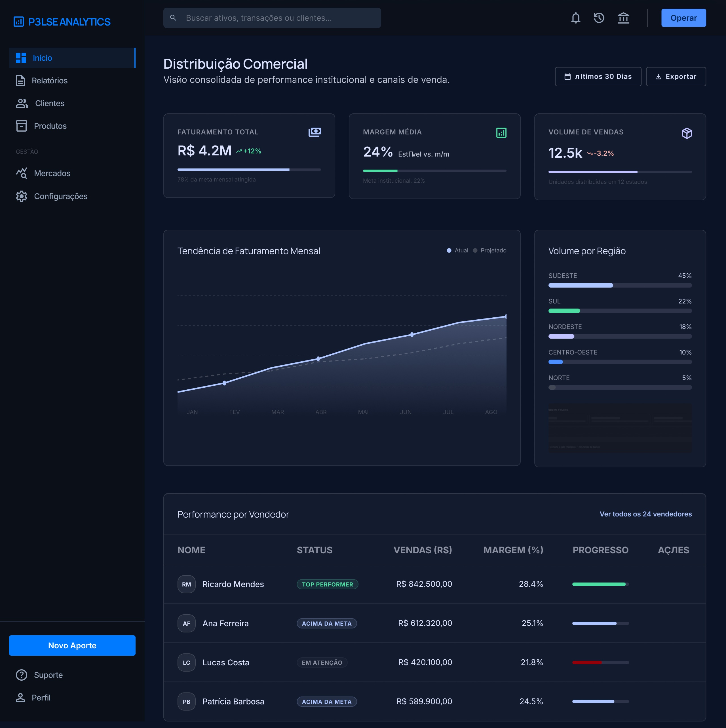This screenshot has width=726, height=728.
Task: Toggle the Projetado series in chart legend
Action: pos(489,251)
